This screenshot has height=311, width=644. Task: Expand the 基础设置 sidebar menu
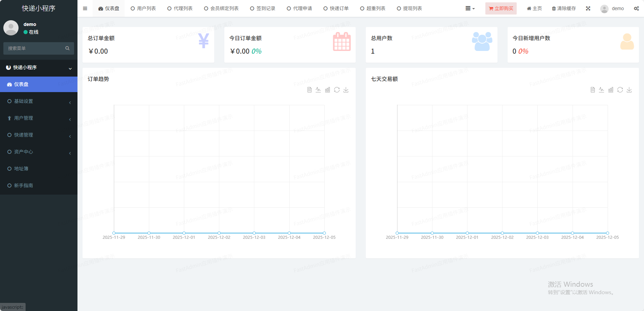click(39, 101)
